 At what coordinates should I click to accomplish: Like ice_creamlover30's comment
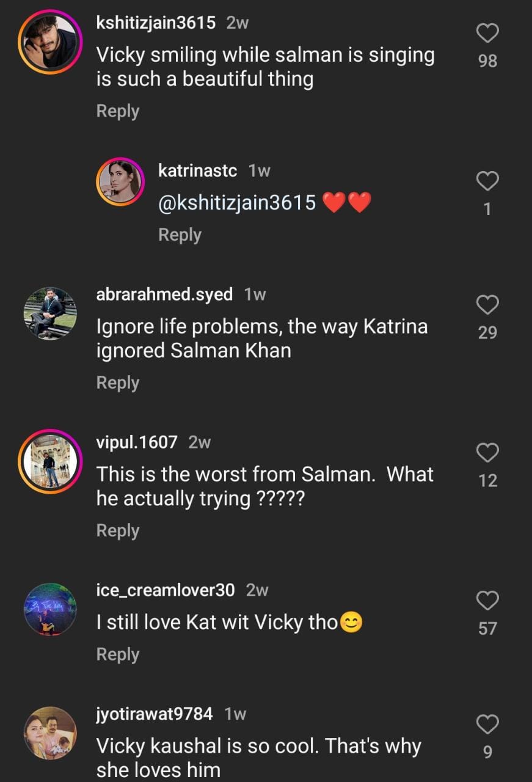[487, 601]
